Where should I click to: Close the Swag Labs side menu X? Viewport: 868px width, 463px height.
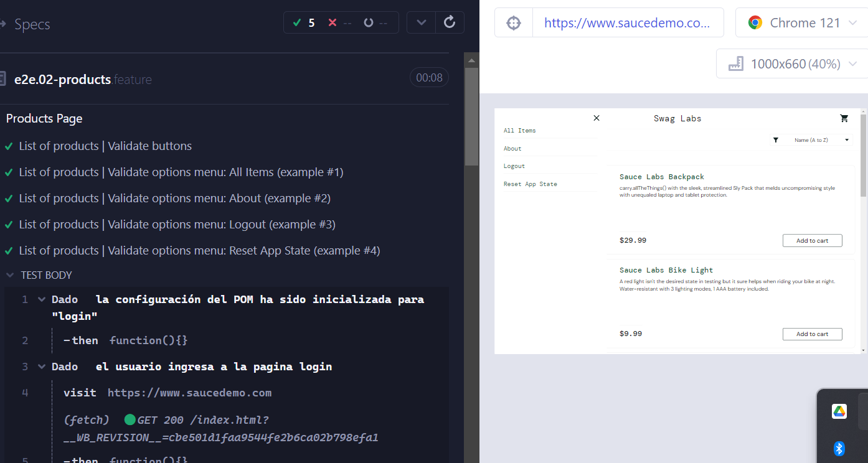click(597, 118)
